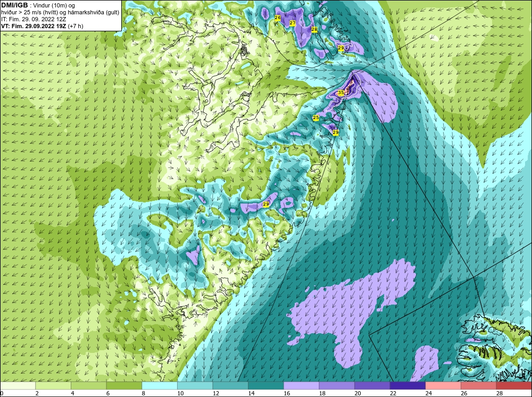
Task: Select the 'VT: Fim. 29.09.2022 19Z' valid time line
Action: (x=34, y=26)
